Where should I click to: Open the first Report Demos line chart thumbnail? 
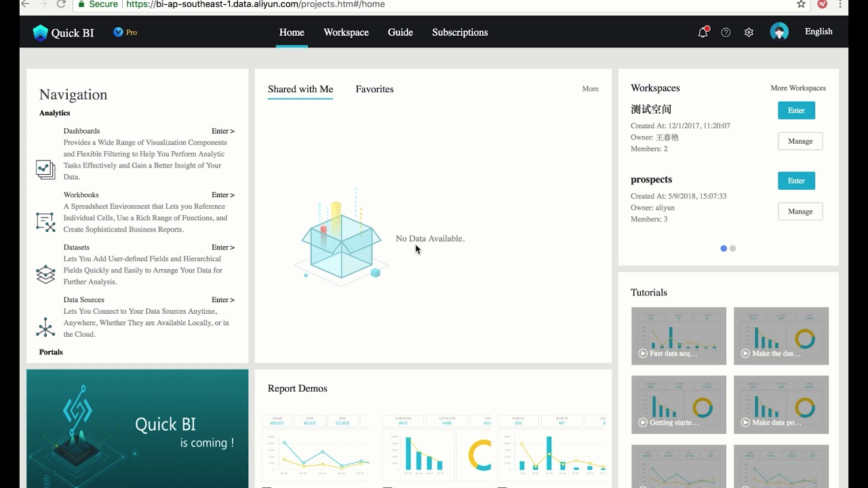click(x=316, y=449)
